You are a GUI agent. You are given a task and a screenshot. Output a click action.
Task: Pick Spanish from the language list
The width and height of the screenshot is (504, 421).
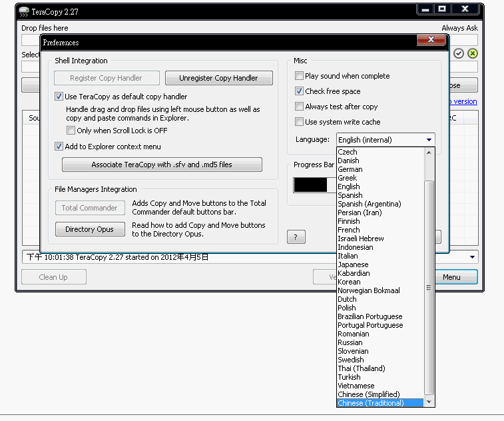(x=380, y=195)
